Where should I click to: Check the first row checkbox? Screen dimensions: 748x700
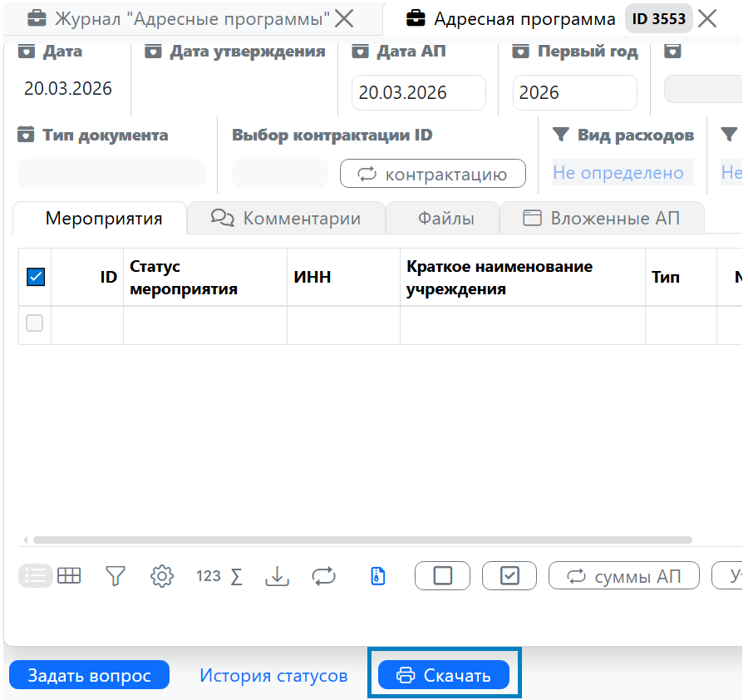click(x=35, y=323)
